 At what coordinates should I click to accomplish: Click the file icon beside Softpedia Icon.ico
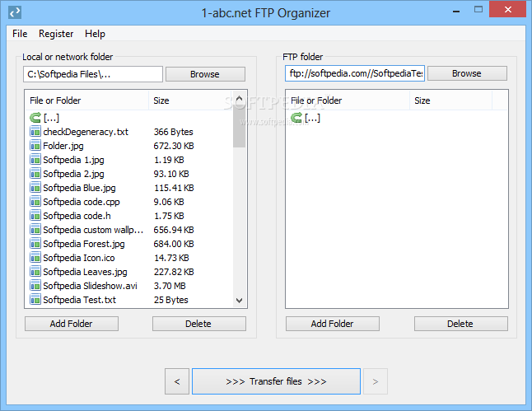[x=35, y=258]
